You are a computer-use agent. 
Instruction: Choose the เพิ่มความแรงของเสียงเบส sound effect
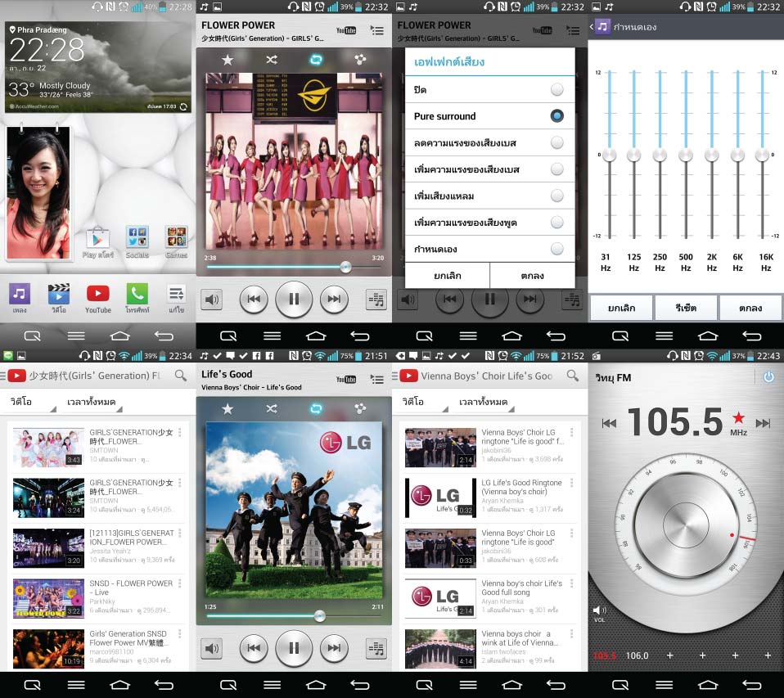tap(489, 169)
